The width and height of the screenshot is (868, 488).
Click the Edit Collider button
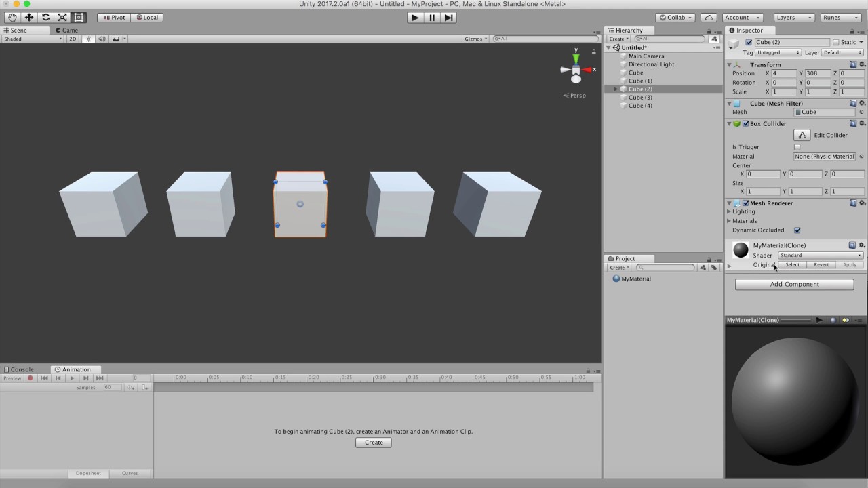pos(802,135)
